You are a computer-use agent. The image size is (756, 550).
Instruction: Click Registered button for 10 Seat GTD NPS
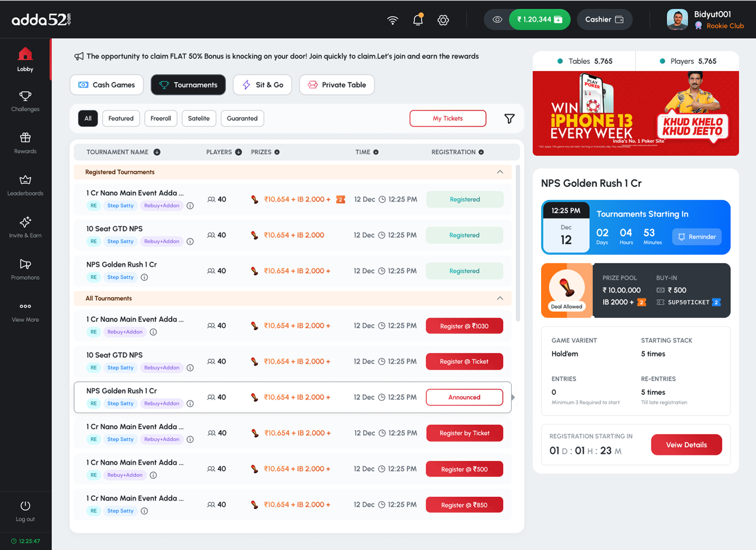465,235
